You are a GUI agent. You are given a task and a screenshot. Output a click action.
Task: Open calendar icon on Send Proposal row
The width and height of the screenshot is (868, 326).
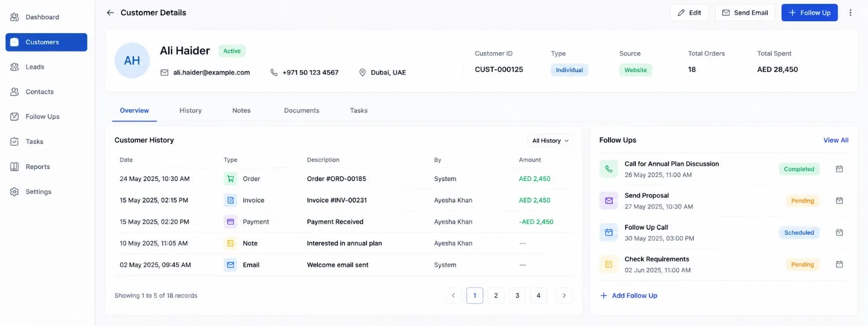tap(839, 200)
